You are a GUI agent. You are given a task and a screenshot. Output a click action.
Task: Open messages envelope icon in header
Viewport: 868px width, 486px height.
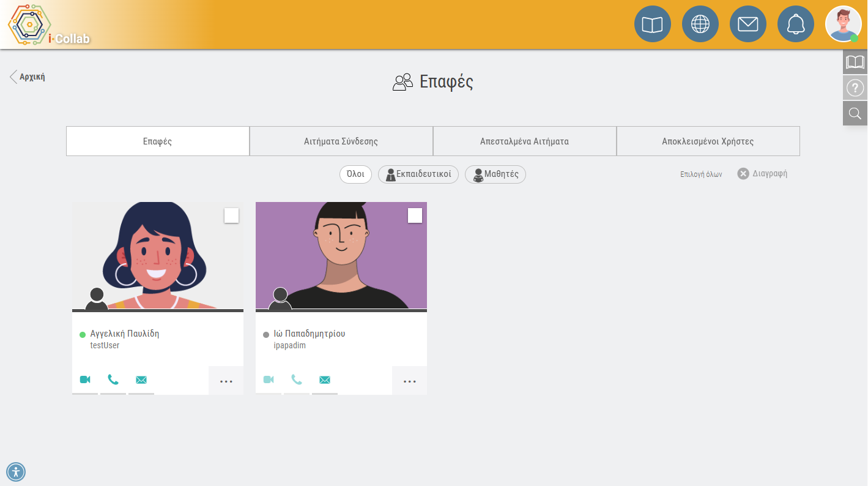coord(748,24)
